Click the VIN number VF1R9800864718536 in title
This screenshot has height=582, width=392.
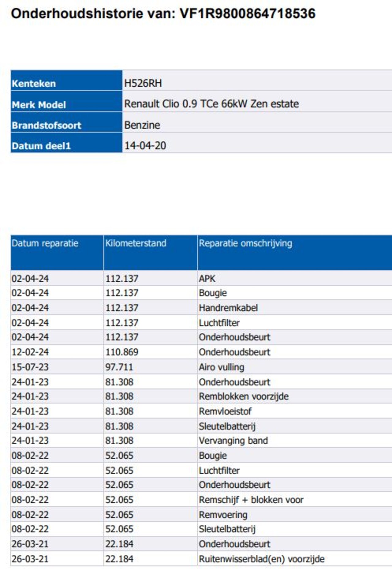tap(247, 13)
